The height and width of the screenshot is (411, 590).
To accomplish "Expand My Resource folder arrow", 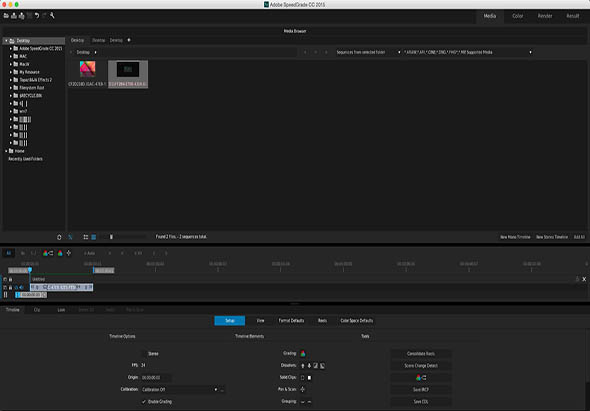I will (11, 72).
